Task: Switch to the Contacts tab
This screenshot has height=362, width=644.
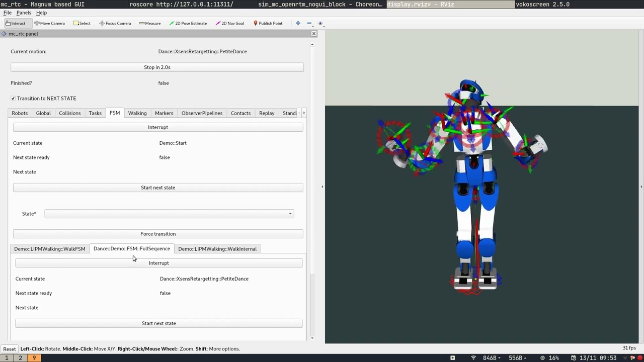Action: click(240, 113)
